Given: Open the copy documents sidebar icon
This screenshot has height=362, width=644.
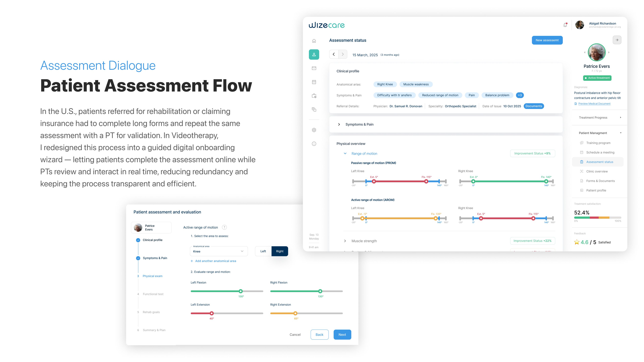Looking at the screenshot, I should tap(314, 109).
